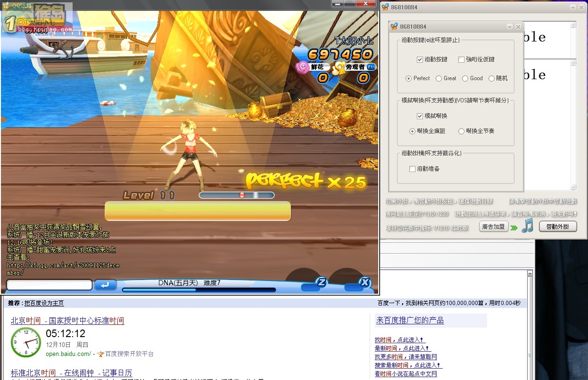The image size is (588, 380).
Task: Open the 找时间,点此进入 ad link
Action: pos(400,340)
